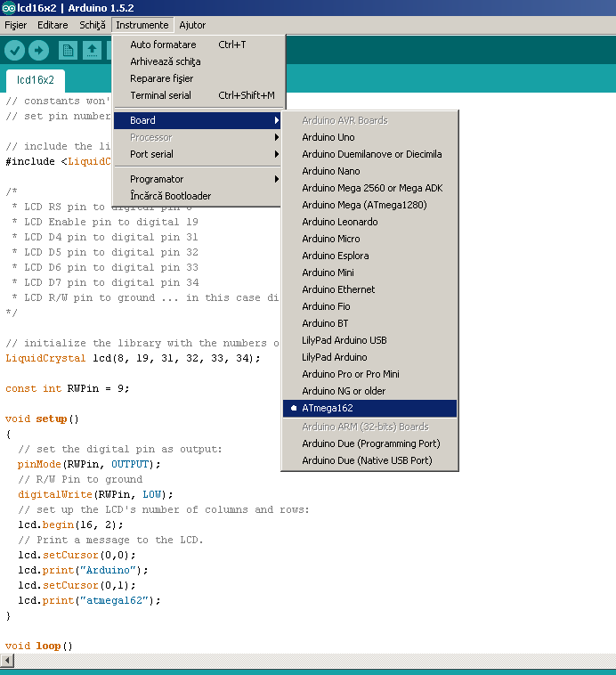This screenshot has width=616, height=675.
Task: Select the lcd16x2 sketch tab
Action: click(36, 80)
